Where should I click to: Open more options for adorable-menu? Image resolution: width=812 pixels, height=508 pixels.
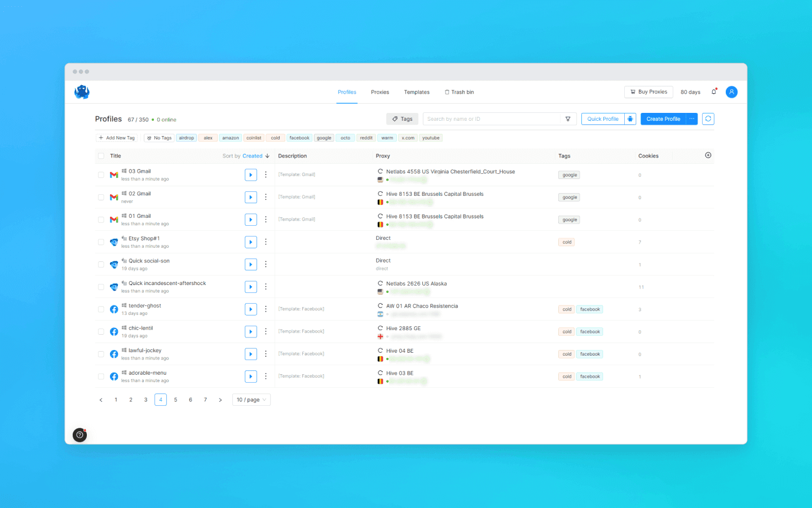266,376
